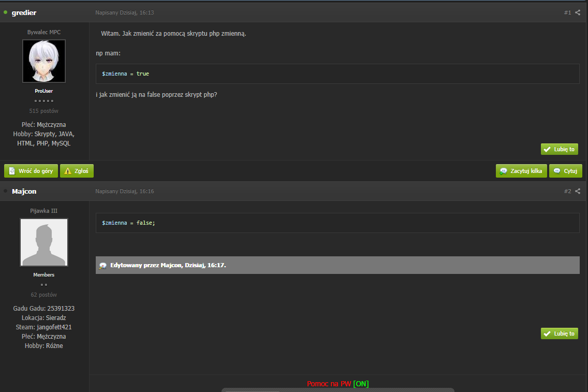Click 'Pomoc na PW [ON]' signature text
Screen dimensions: 588x392
338,384
